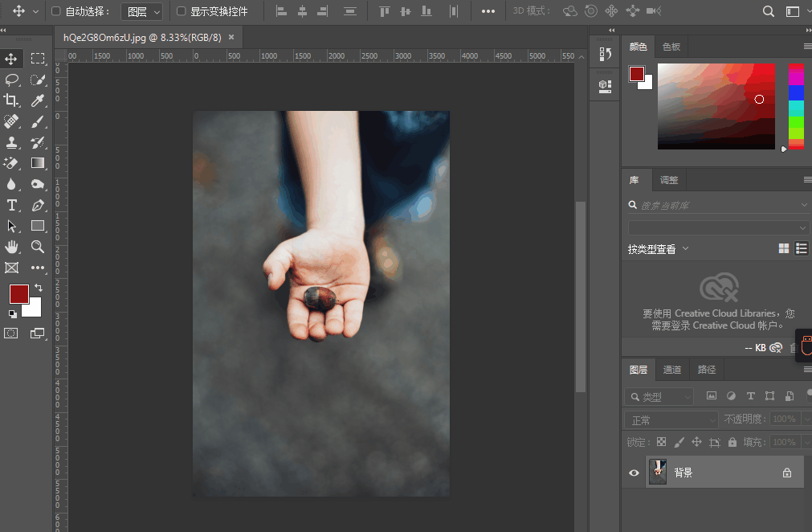Switch to the 调整 panel tab
This screenshot has width=812, height=532.
click(669, 180)
